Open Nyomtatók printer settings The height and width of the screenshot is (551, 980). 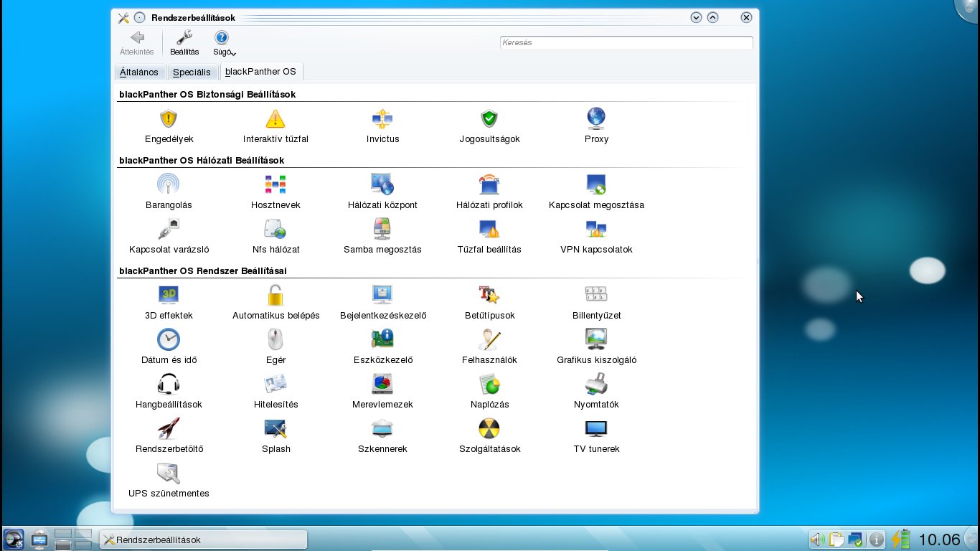(596, 392)
